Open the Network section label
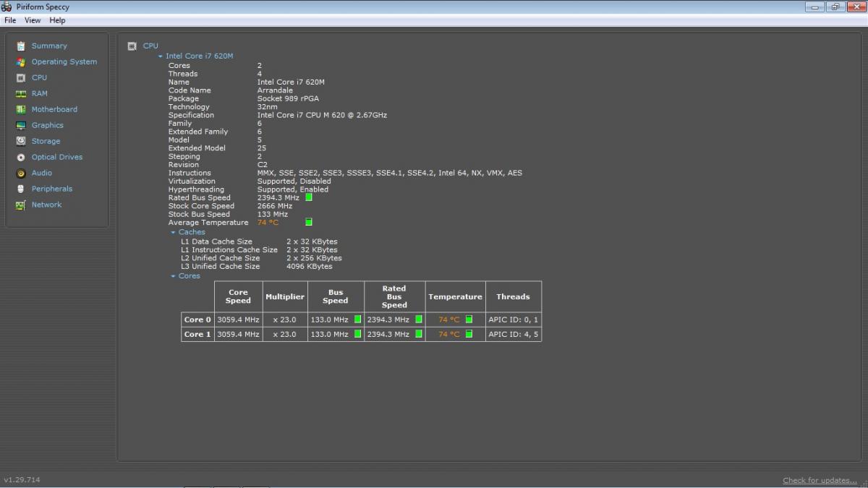This screenshot has height=488, width=868. 46,205
